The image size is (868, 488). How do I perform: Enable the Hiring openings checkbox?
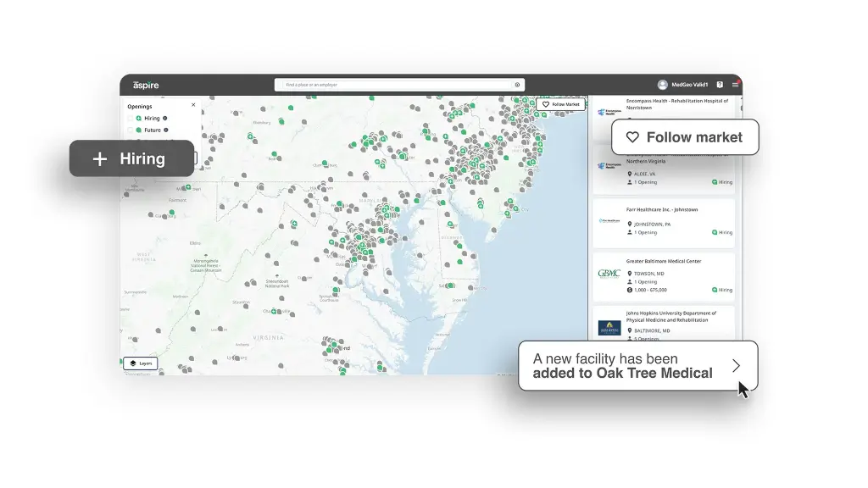point(131,119)
